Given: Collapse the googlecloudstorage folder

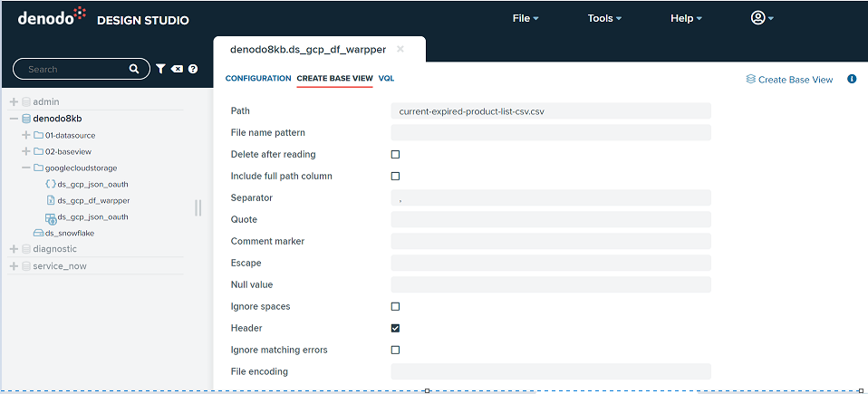Looking at the screenshot, I should click(x=26, y=168).
